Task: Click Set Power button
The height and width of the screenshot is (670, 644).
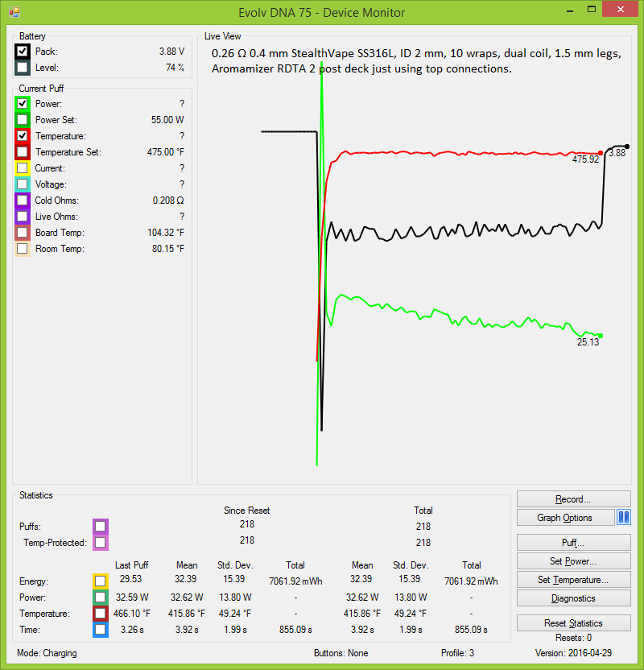Action: click(x=573, y=561)
